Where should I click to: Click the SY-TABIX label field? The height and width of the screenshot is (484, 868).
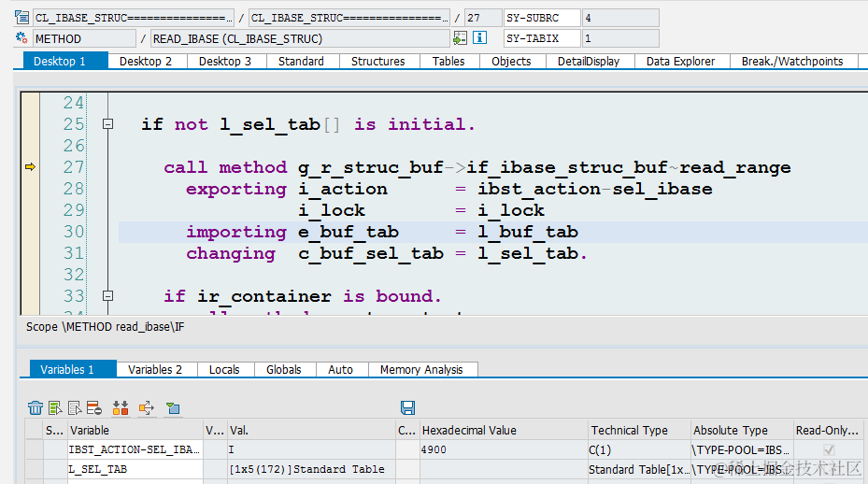pyautogui.click(x=541, y=38)
